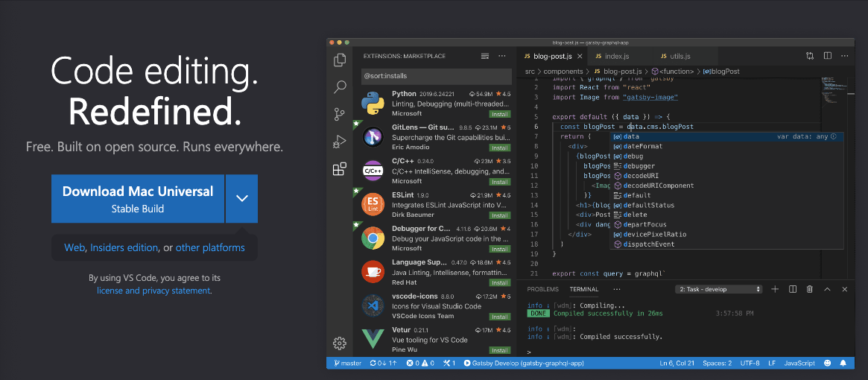
Task: Click the ESLint extension logo
Action: pyautogui.click(x=373, y=204)
